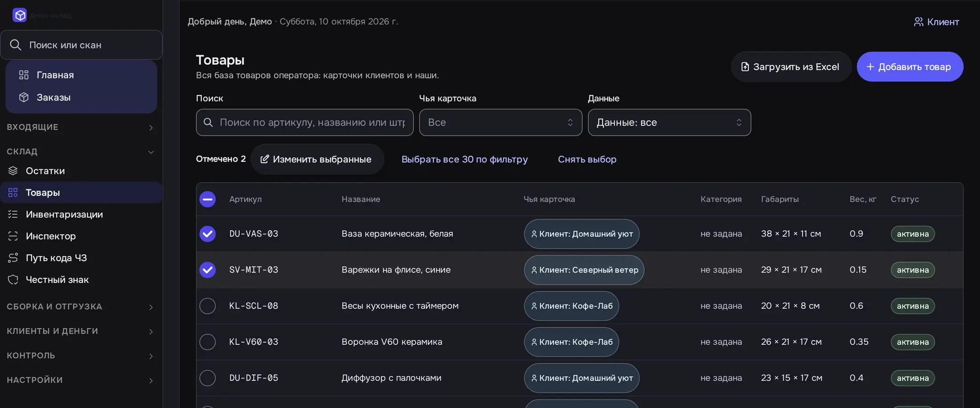Check the DU-DIF-05 row checkbox
The height and width of the screenshot is (408, 980).
tap(208, 378)
